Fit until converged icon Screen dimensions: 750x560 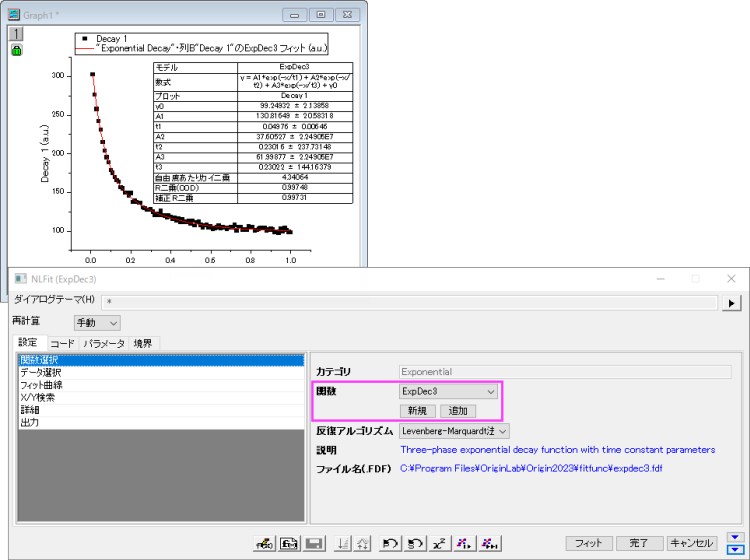(x=489, y=543)
